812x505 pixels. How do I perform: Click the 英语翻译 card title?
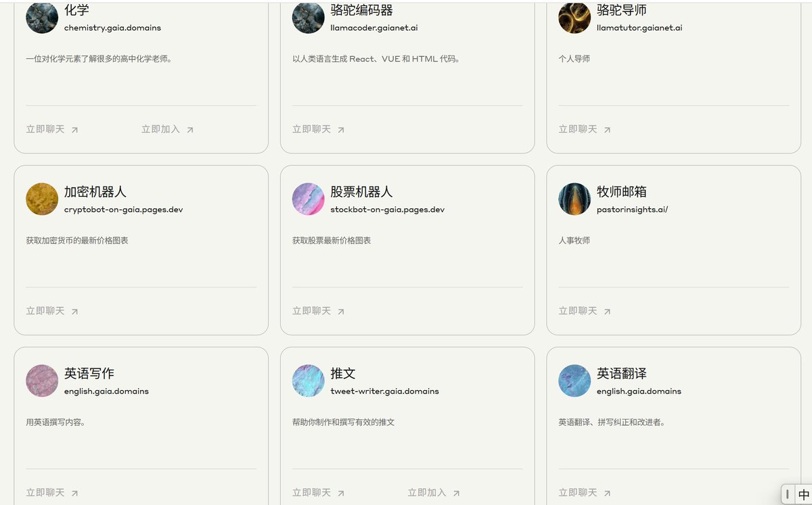[x=621, y=373]
